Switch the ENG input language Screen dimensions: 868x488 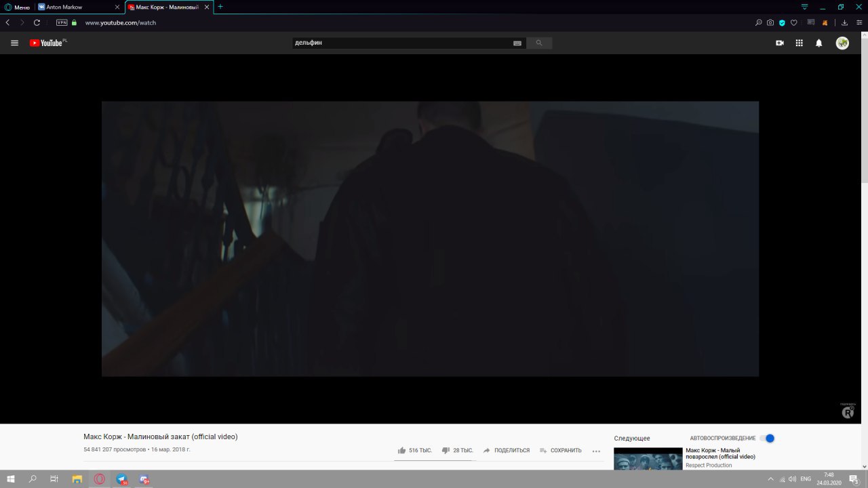click(806, 479)
